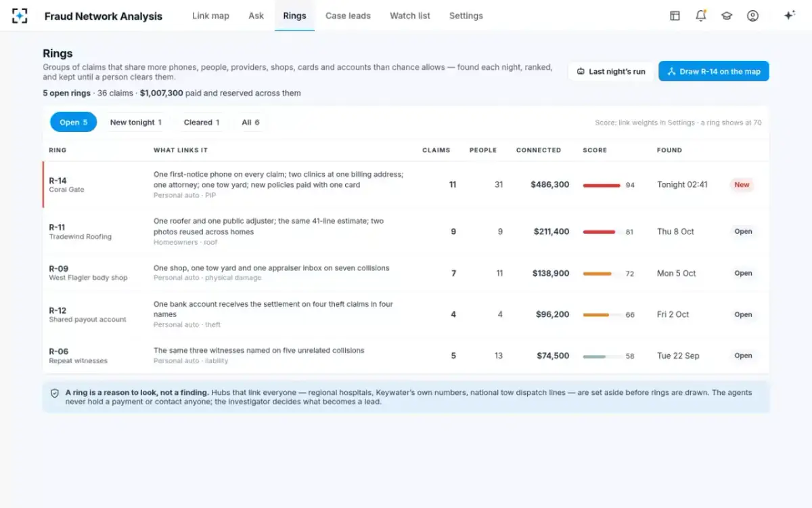Sort by the RING column header
This screenshot has height=508, width=812.
point(58,150)
